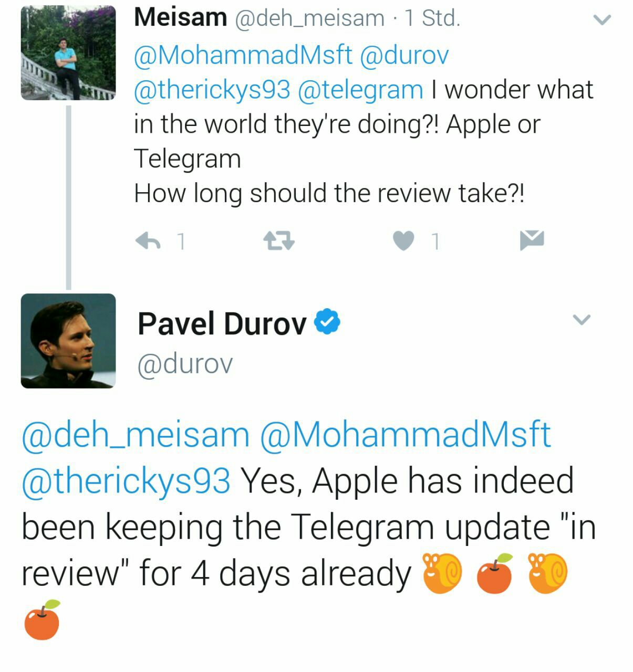The image size is (633, 672).
Task: Select the 1 Std. timestamp on Meisam's tweet
Action: tap(432, 18)
